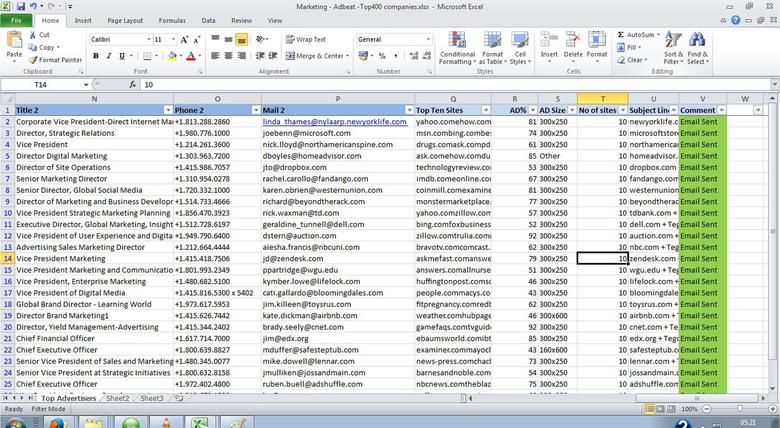Open Conditional Formatting in Styles group
This screenshot has height=428, width=780.
click(457, 48)
